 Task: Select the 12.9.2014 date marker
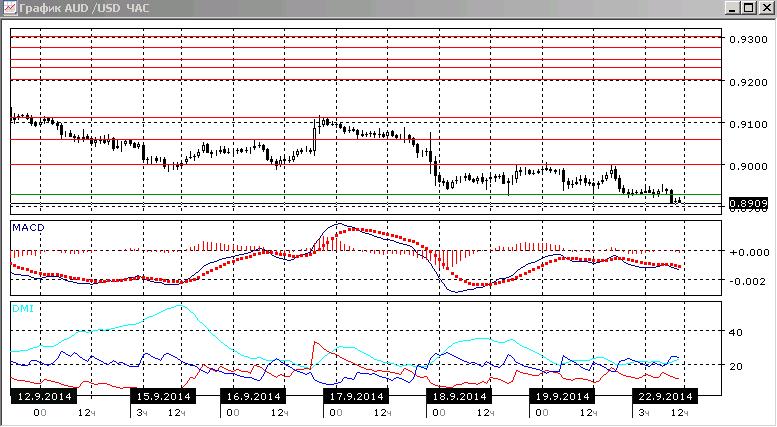pyautogui.click(x=44, y=396)
